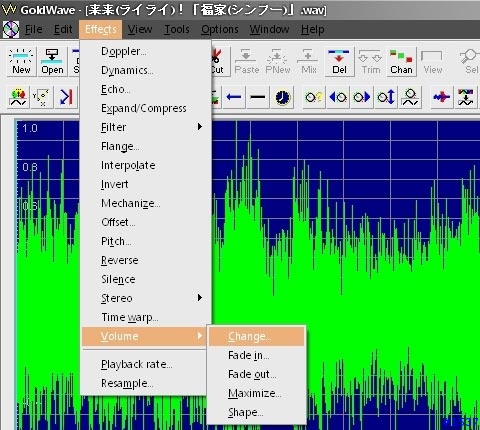The image size is (480, 430).
Task: Click the blue left arrow effects icon
Action: click(x=234, y=97)
